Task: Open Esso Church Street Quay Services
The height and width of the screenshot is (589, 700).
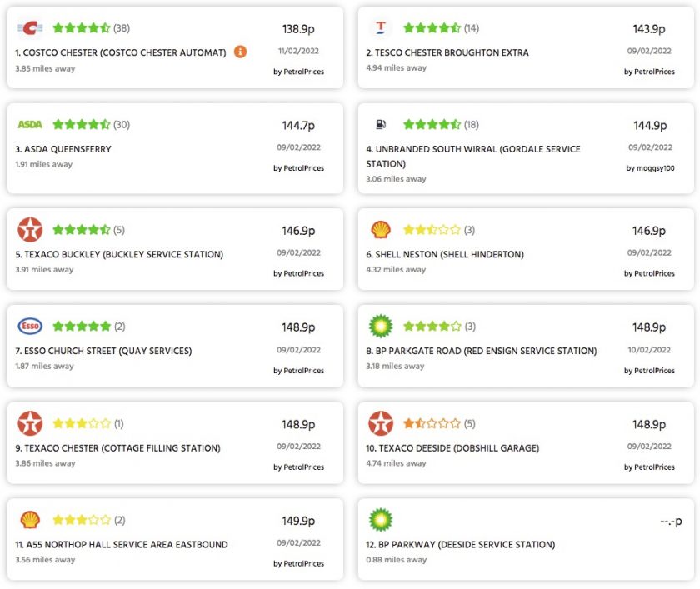Action: tap(103, 351)
